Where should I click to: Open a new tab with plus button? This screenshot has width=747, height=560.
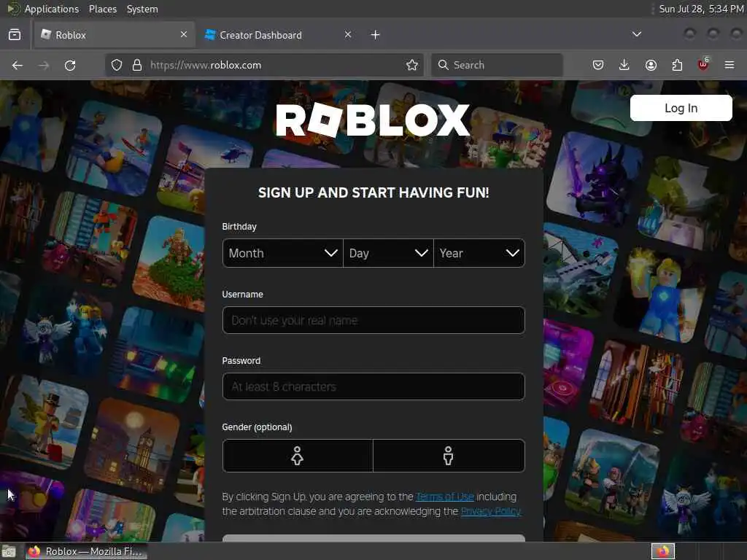376,35
